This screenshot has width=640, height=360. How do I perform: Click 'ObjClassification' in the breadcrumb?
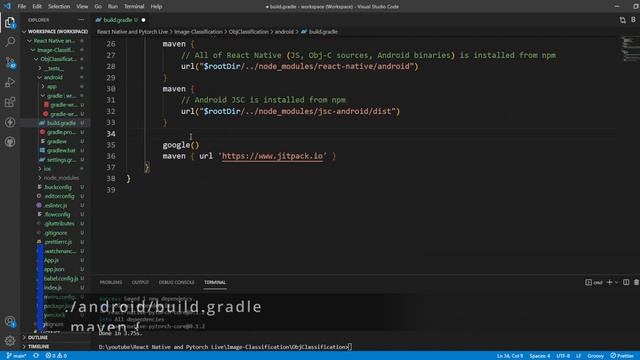pyautogui.click(x=248, y=31)
